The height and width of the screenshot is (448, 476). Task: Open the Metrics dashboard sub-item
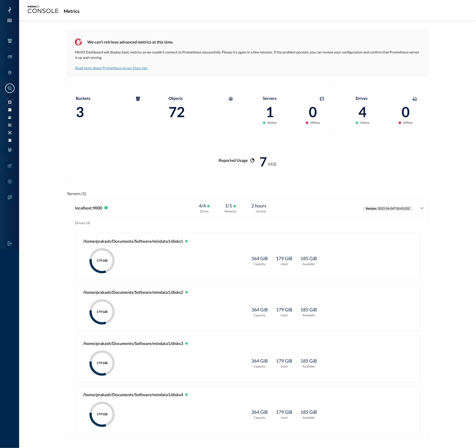(x=10, y=102)
